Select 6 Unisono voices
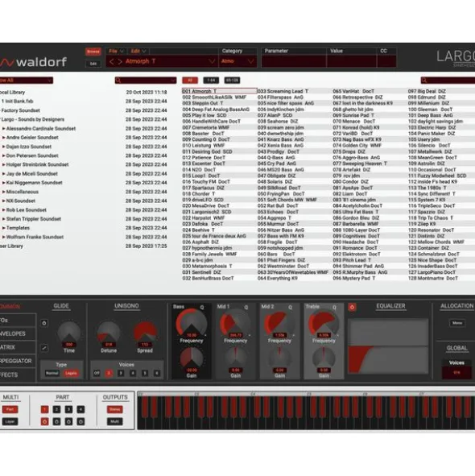The height and width of the screenshot is (476, 475). pyautogui.click(x=157, y=373)
